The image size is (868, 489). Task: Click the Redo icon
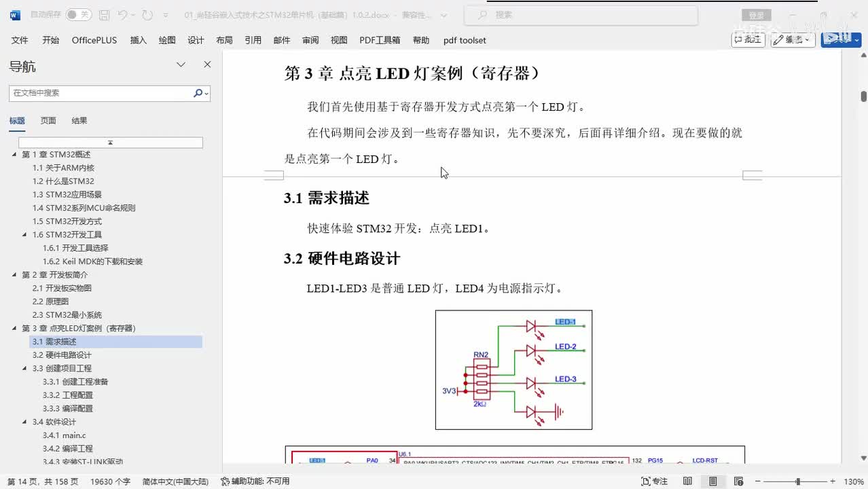[x=147, y=14]
